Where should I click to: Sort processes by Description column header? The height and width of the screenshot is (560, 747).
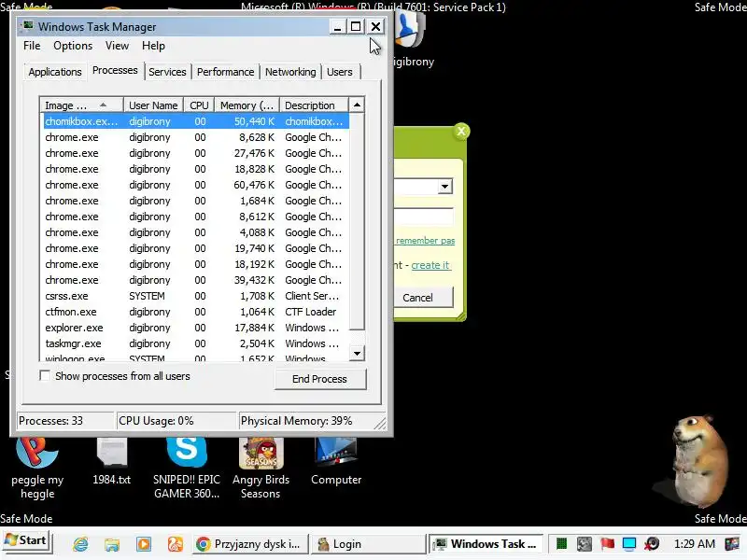(x=314, y=105)
